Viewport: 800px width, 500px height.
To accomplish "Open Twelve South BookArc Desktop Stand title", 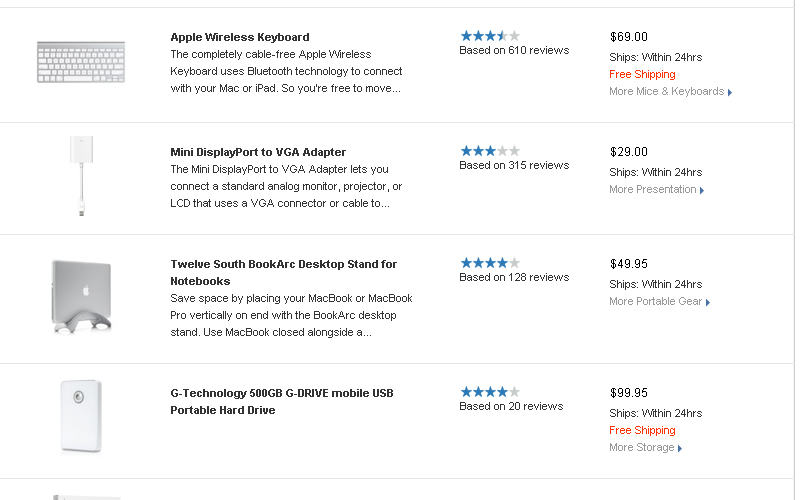I will (x=284, y=272).
